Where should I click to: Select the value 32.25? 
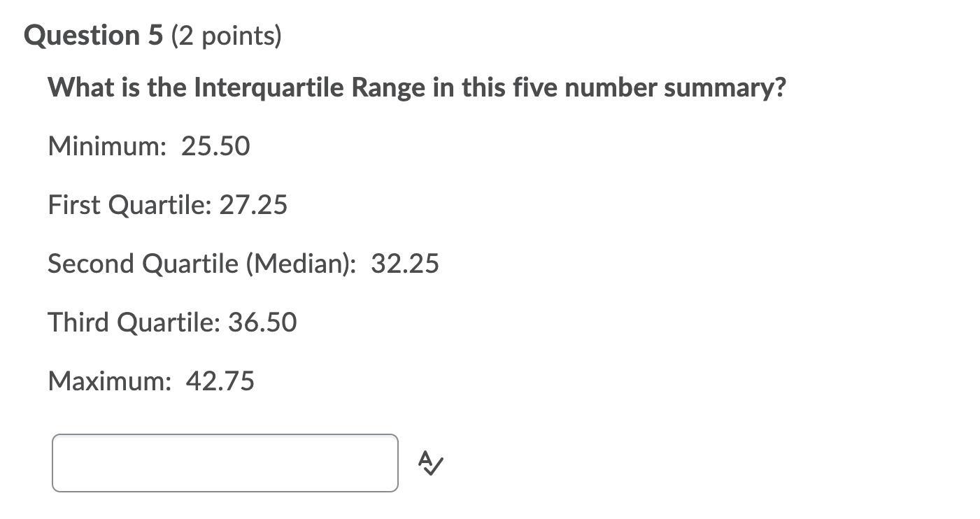(x=405, y=264)
